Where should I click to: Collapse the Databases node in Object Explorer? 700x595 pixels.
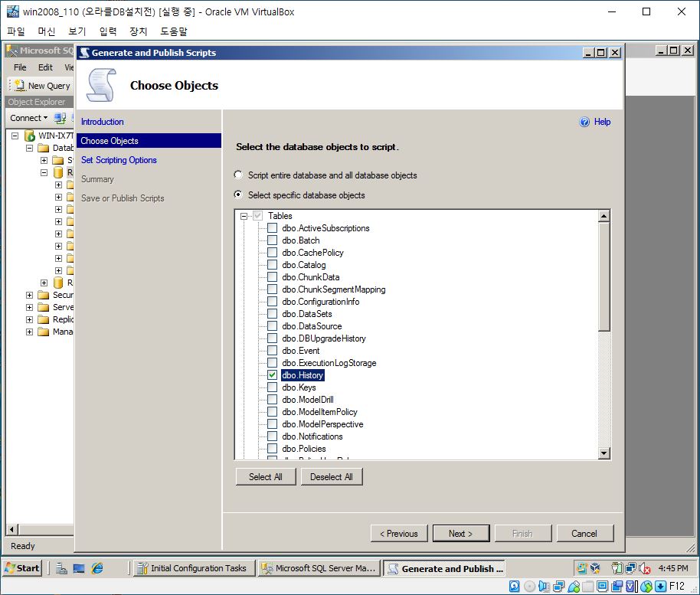point(29,148)
